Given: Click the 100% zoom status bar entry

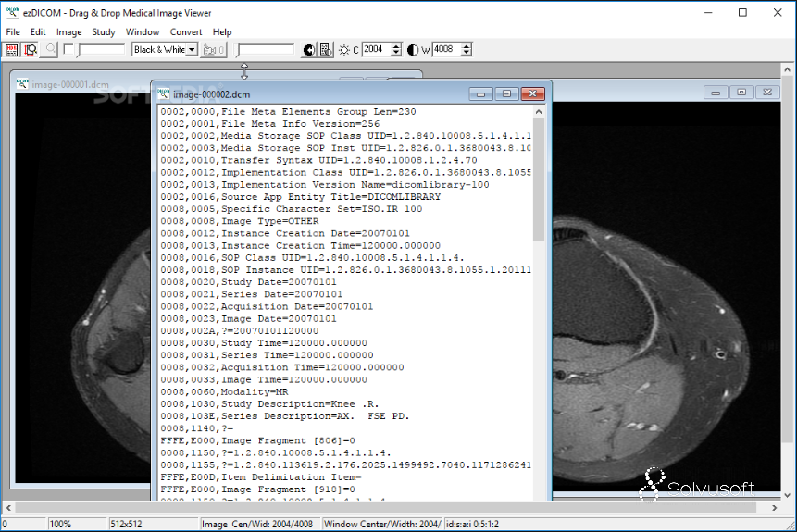Looking at the screenshot, I should point(77,524).
